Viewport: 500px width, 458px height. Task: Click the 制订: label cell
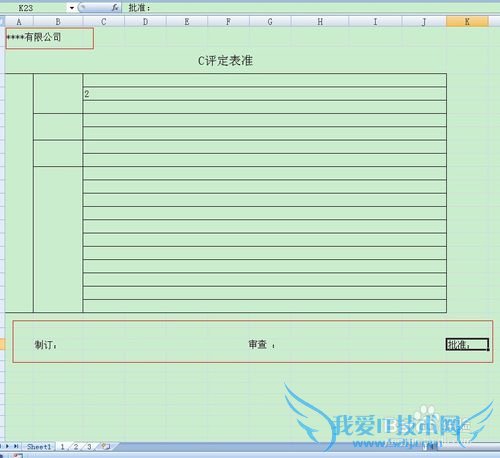pyautogui.click(x=46, y=345)
